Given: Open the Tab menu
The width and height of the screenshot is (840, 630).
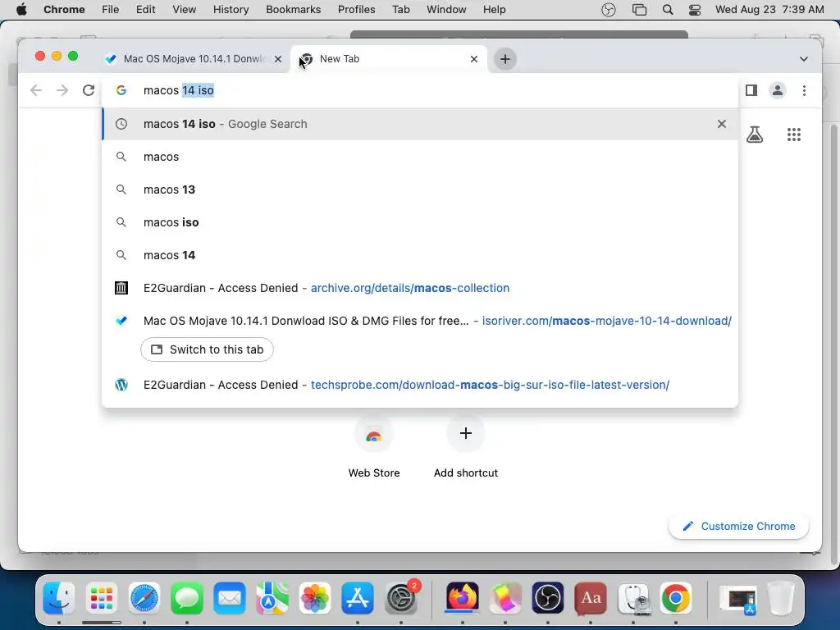Looking at the screenshot, I should (400, 10).
